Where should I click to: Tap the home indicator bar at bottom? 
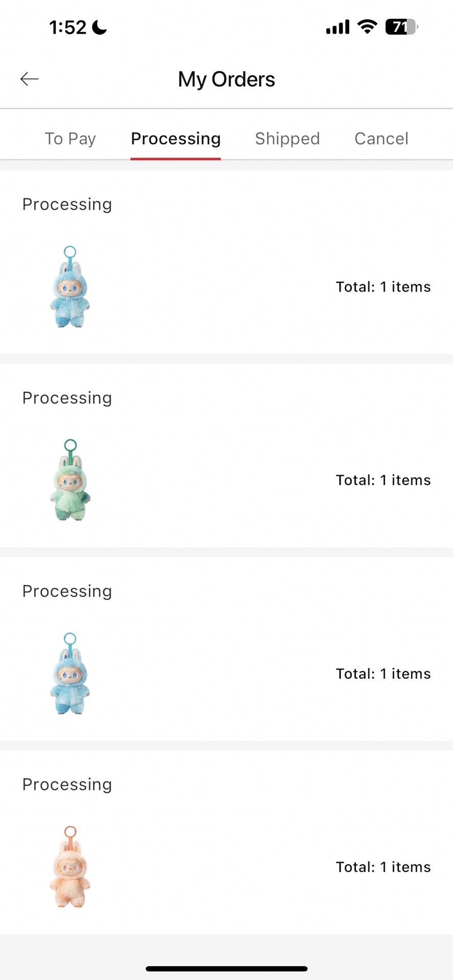click(x=227, y=968)
